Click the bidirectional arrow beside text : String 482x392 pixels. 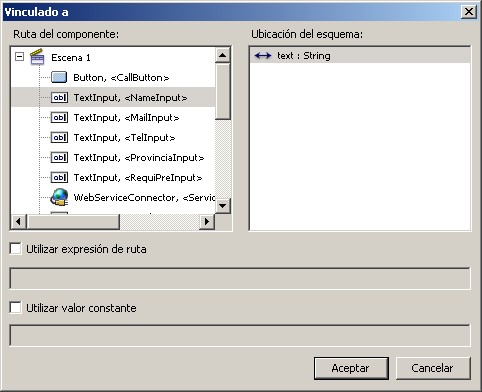click(x=263, y=56)
